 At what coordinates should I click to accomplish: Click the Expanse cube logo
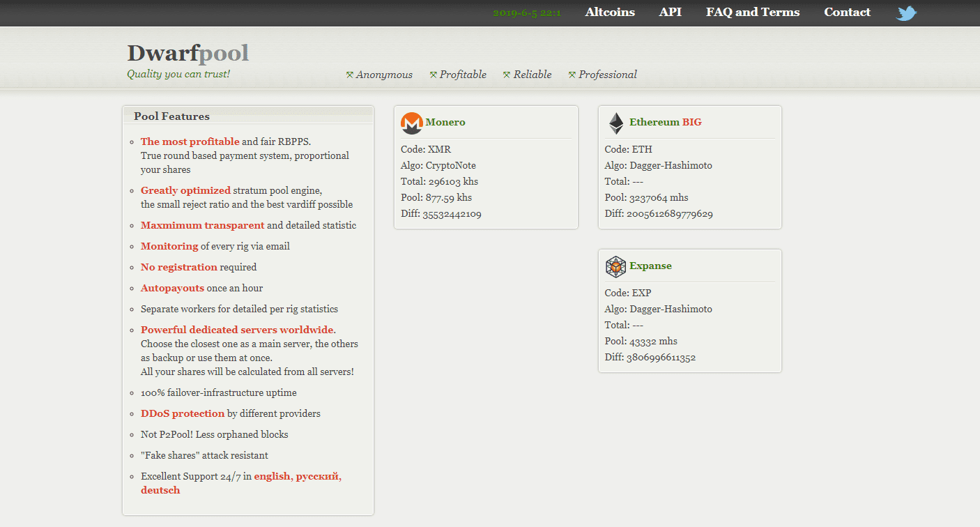tap(616, 266)
